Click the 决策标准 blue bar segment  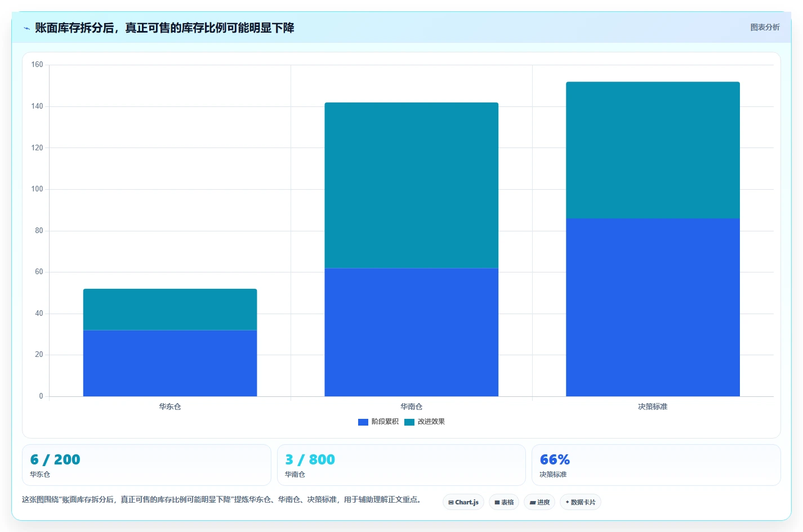point(653,307)
